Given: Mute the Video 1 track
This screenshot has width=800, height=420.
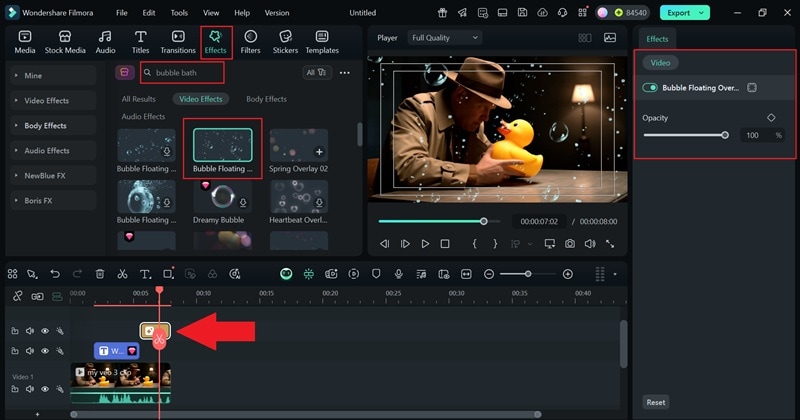Looking at the screenshot, I should pyautogui.click(x=30, y=389).
